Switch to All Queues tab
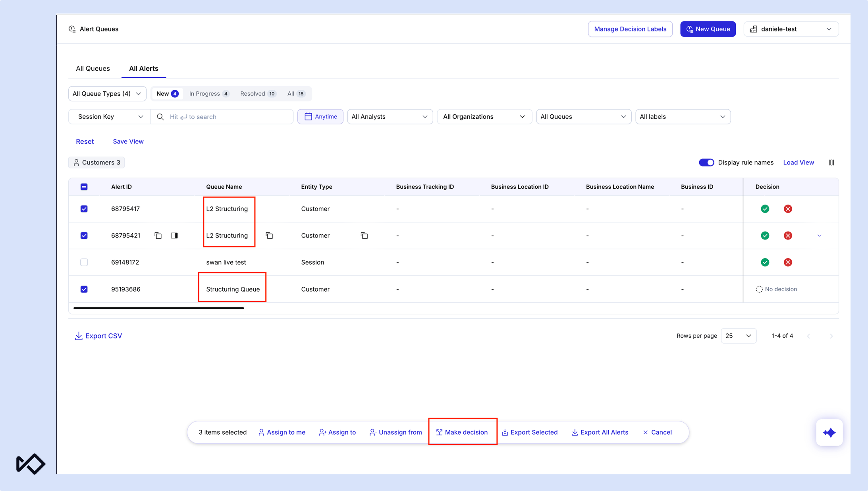Screen dimensions: 868x491 point(93,68)
